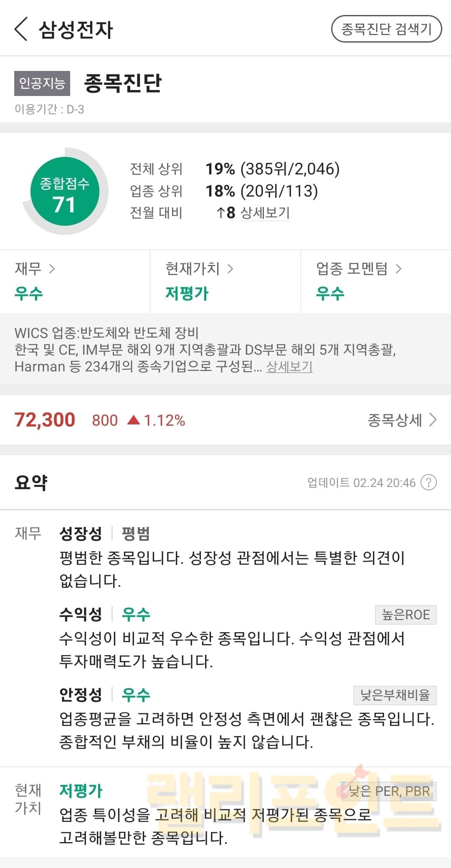Tap the 종합점수 71 circle gauge
Image resolution: width=451 pixels, height=868 pixels.
point(65,192)
